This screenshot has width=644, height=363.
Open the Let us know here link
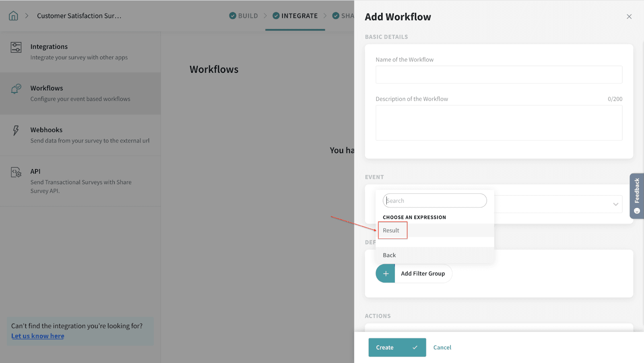click(38, 336)
